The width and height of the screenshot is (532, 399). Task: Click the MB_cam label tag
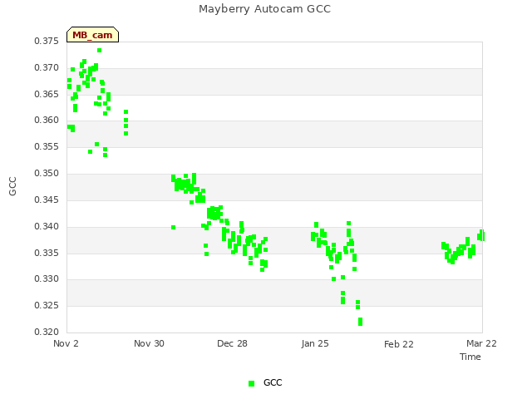[92, 35]
